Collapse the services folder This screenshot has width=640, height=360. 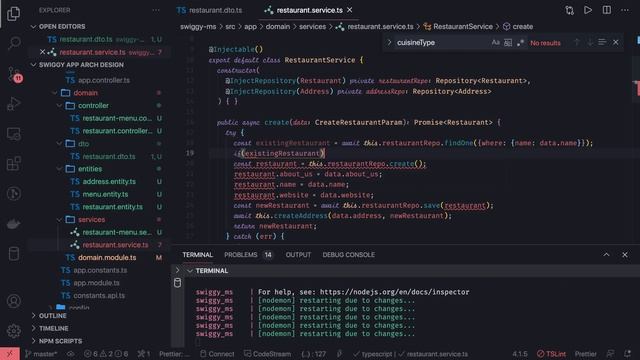click(x=60, y=220)
